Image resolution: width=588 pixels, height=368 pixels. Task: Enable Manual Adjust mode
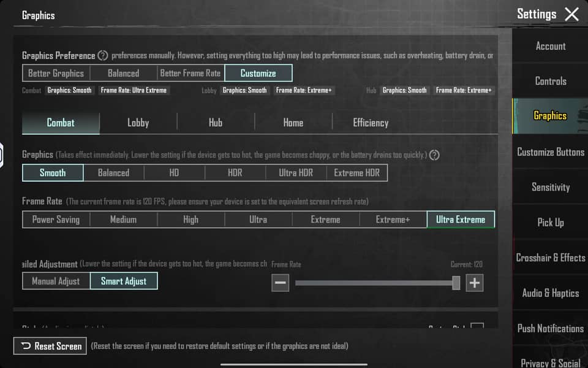56,282
